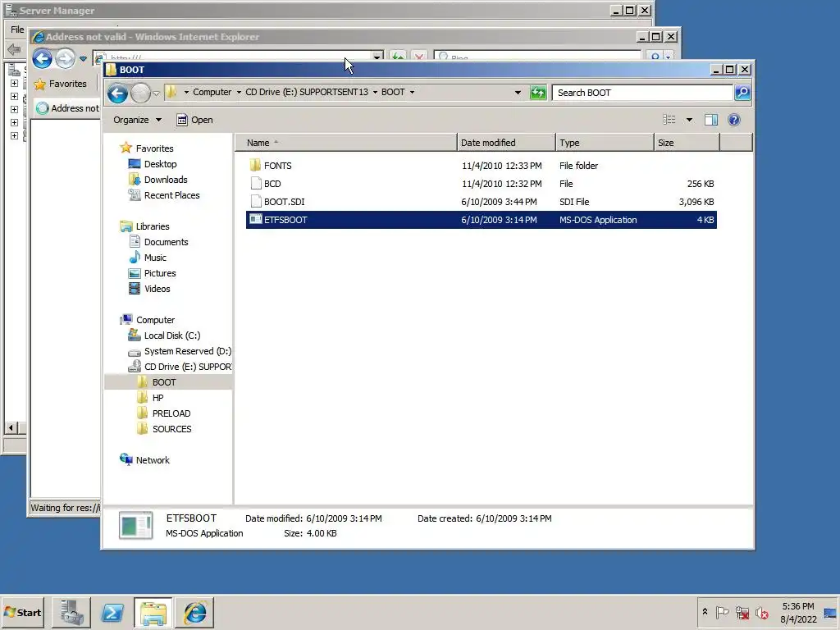The width and height of the screenshot is (840, 630).
Task: Click Computer in the address breadcrumb
Action: point(212,92)
